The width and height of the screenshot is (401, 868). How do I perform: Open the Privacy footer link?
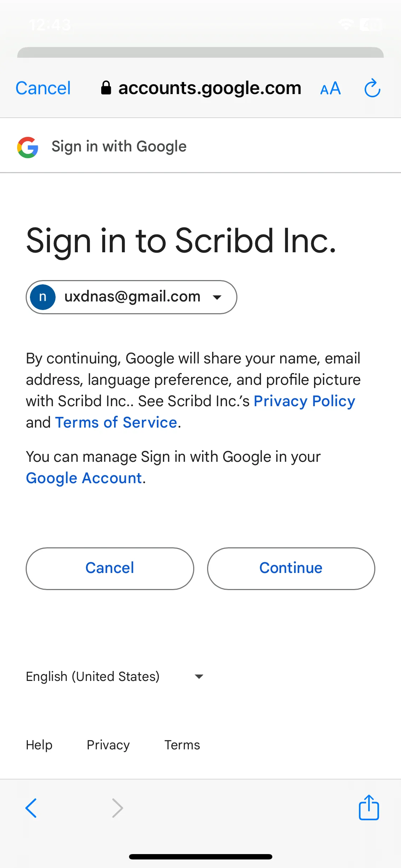tap(108, 745)
